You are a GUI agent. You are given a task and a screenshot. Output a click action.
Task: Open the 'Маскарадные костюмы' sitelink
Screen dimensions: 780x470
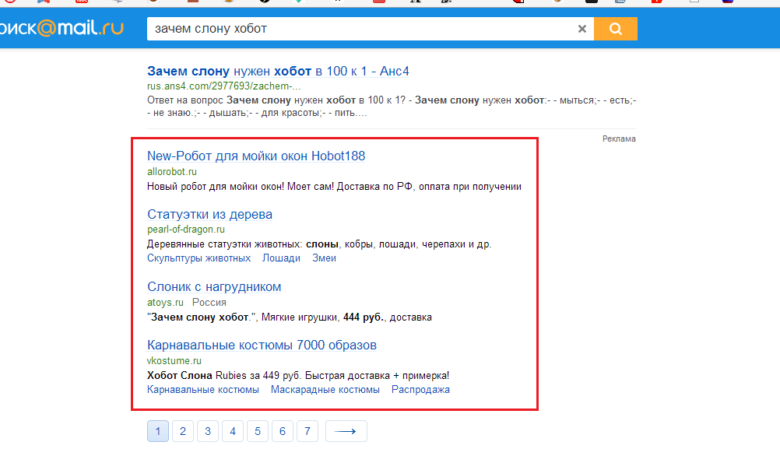[325, 389]
